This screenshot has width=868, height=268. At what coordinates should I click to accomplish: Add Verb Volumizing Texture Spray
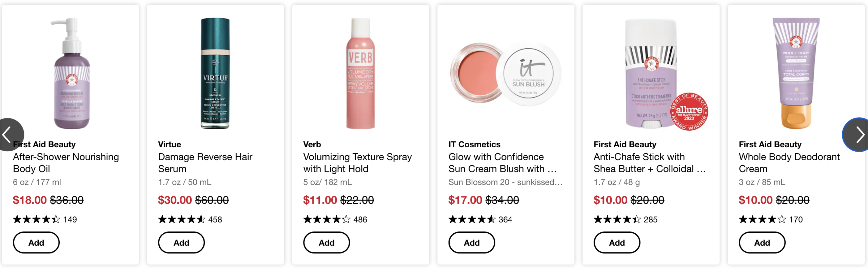[327, 243]
